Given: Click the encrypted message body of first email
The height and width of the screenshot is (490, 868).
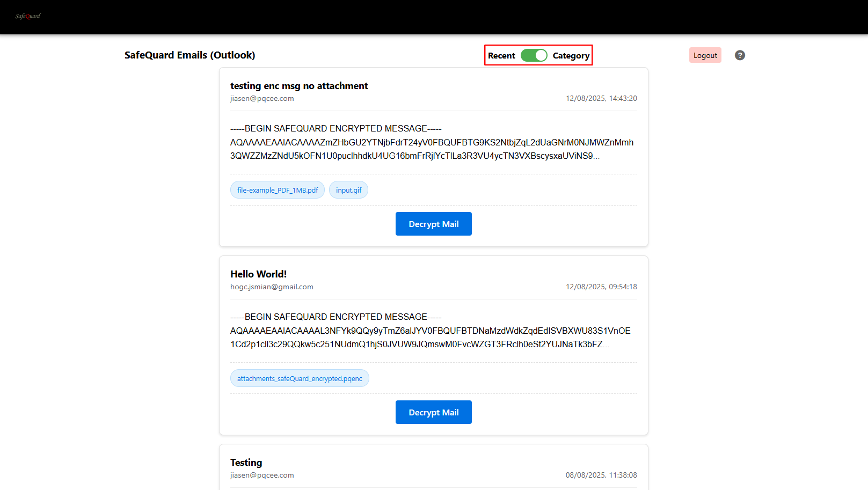Looking at the screenshot, I should point(432,143).
